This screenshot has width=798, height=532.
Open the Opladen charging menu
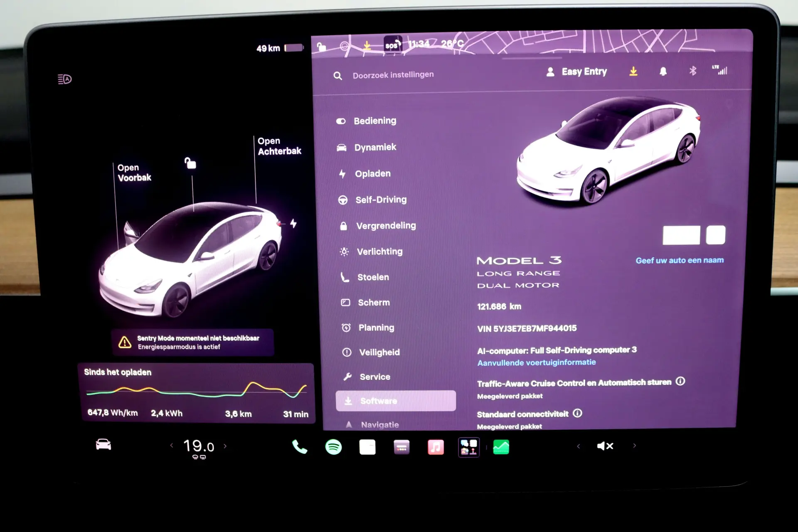(x=365, y=174)
